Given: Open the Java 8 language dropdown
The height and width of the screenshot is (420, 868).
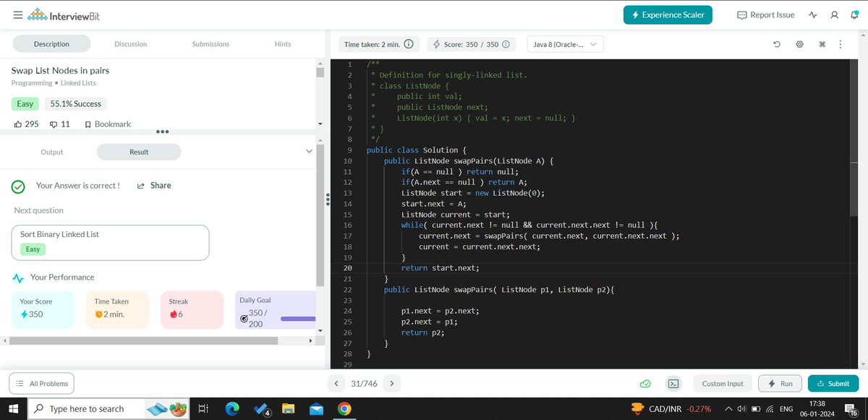Looking at the screenshot, I should coord(565,44).
